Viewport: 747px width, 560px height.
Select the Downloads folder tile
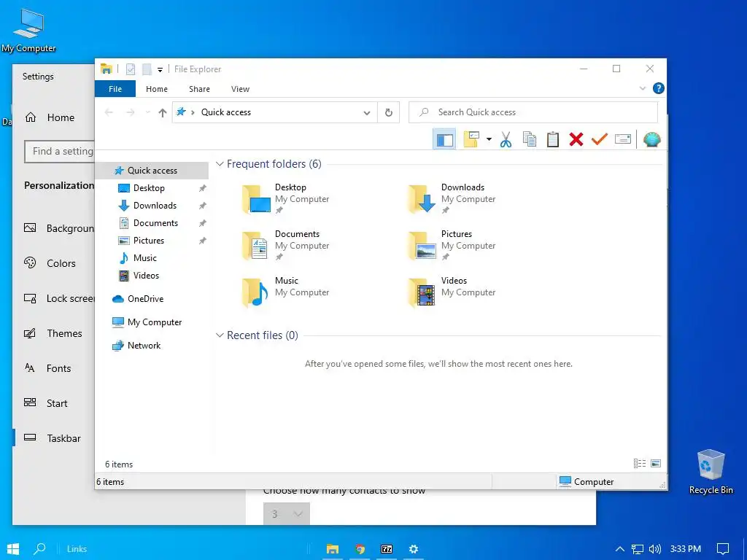pos(452,199)
